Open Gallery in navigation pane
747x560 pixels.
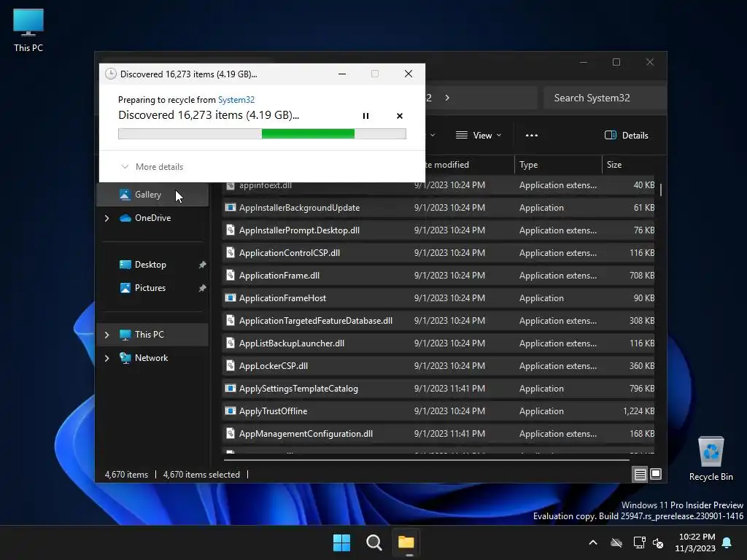point(152,195)
